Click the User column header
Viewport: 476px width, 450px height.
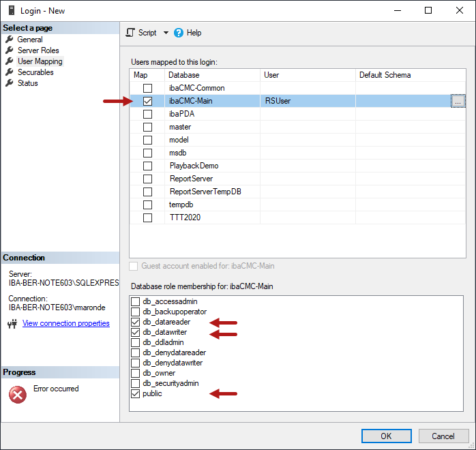[308, 75]
